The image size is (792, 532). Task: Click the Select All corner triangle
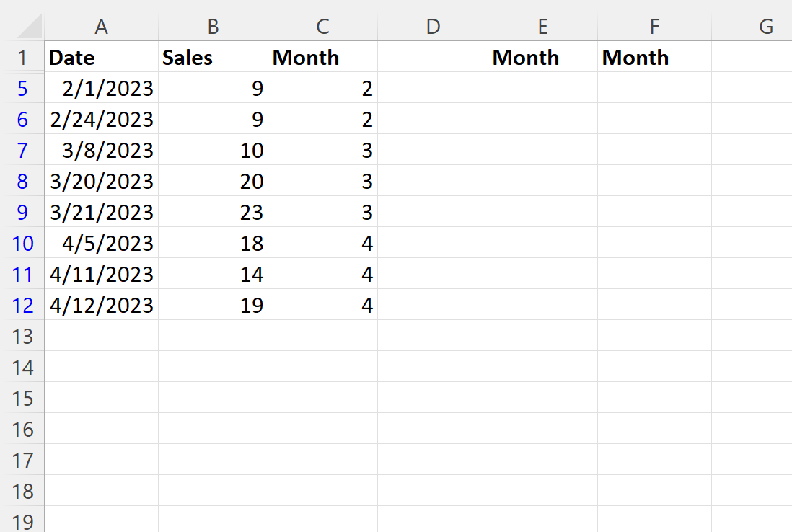(x=29, y=26)
